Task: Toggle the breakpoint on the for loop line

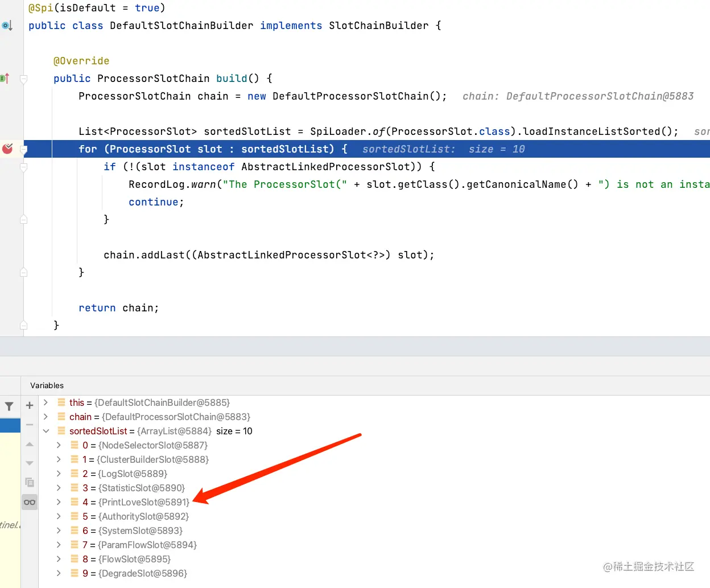Action: (7, 149)
